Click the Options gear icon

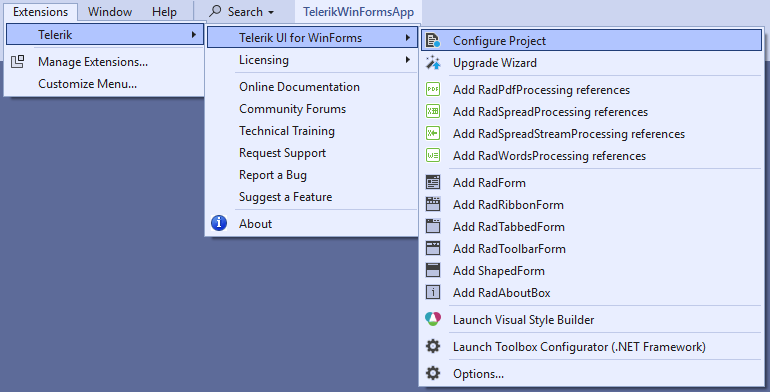coord(433,373)
